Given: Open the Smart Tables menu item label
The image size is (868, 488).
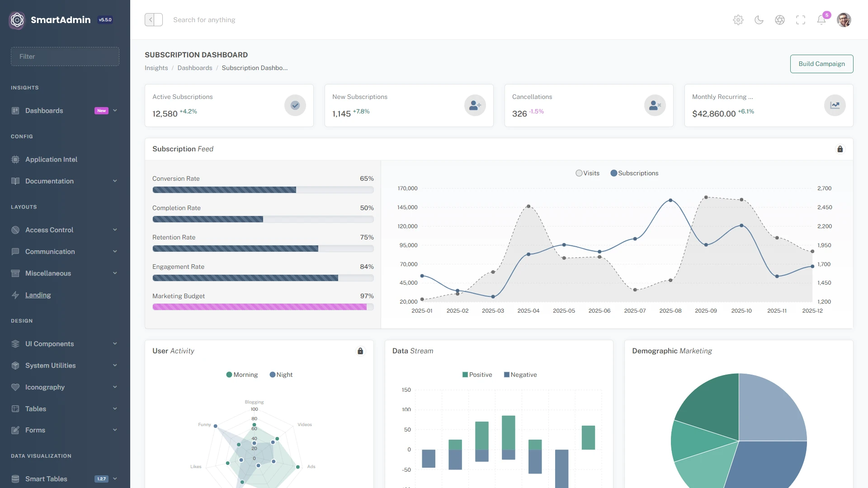Looking at the screenshot, I should [46, 479].
